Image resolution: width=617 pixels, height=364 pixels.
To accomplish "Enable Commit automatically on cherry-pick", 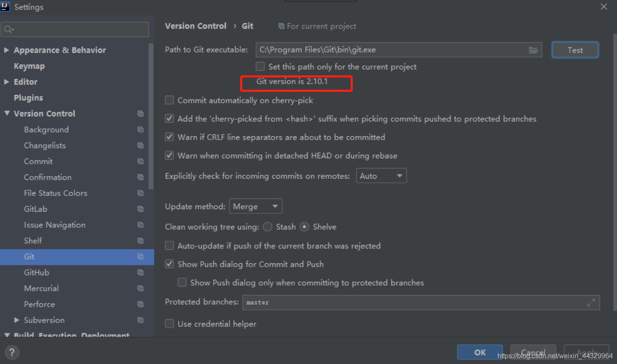I will point(169,100).
